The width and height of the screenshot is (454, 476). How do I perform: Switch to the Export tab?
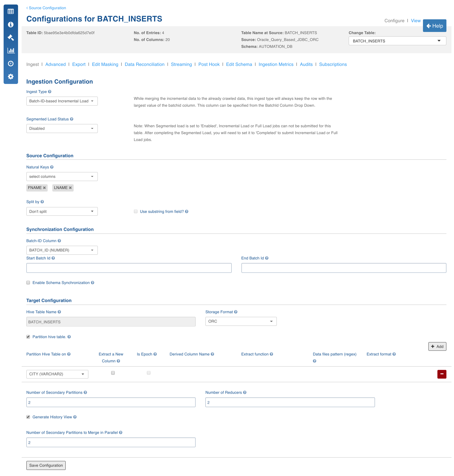point(79,64)
